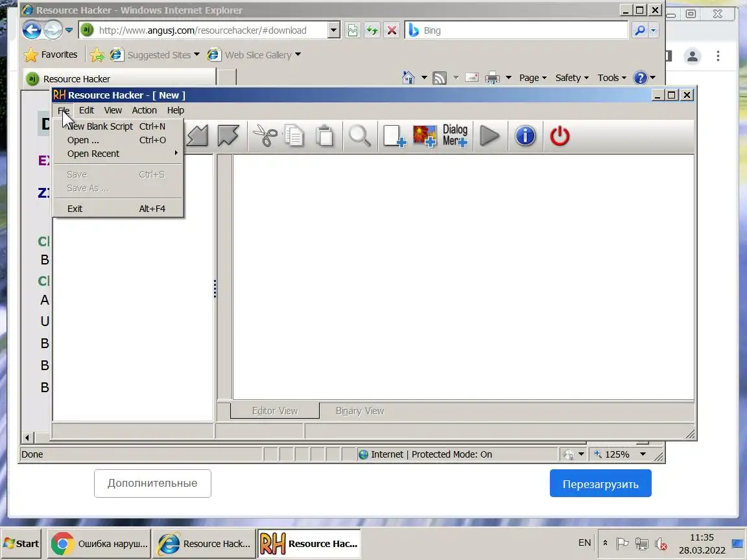747x560 pixels.
Task: Click the Add image resource flower icon
Action: click(425, 135)
